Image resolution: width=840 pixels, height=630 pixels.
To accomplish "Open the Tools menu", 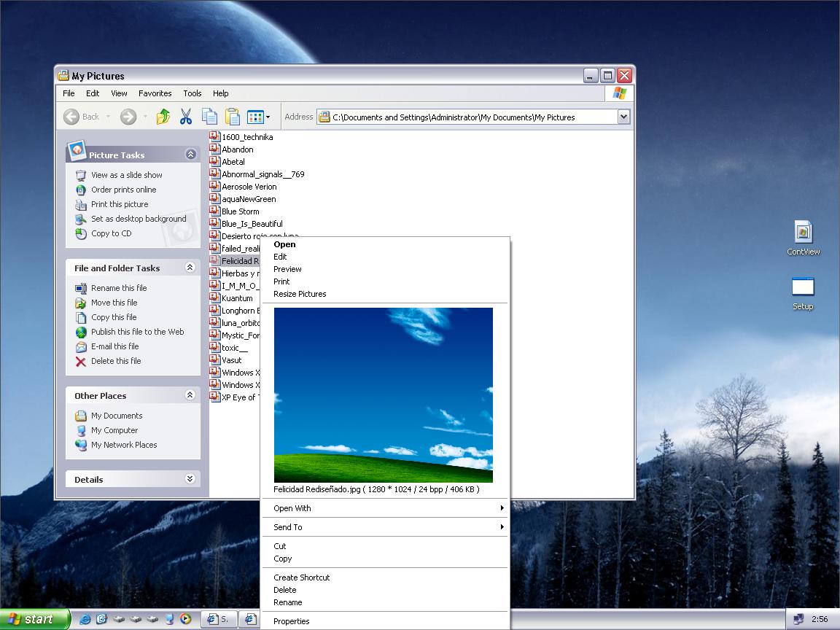I will click(192, 93).
